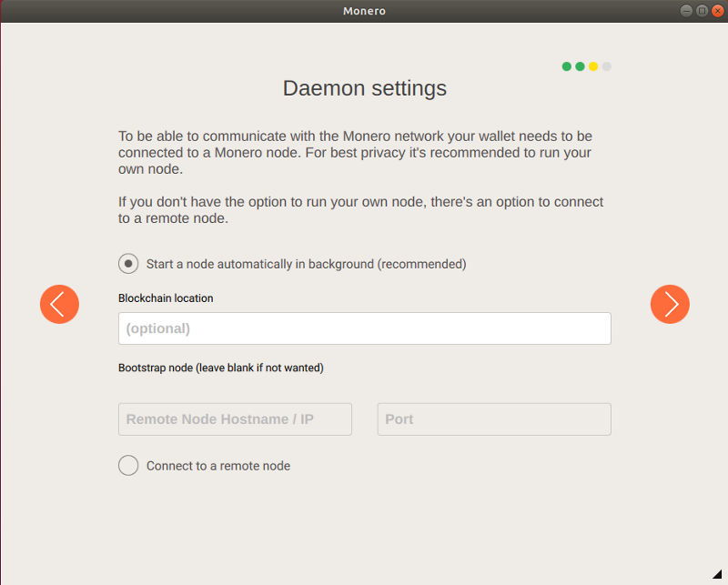
Task: Focus the Remote Node Hostname / IP field
Action: point(234,419)
